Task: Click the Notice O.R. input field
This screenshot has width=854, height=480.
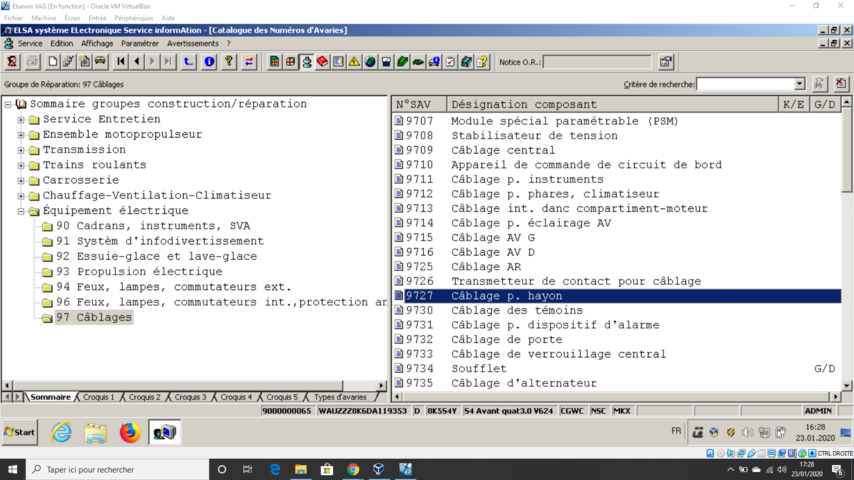Action: pos(597,62)
